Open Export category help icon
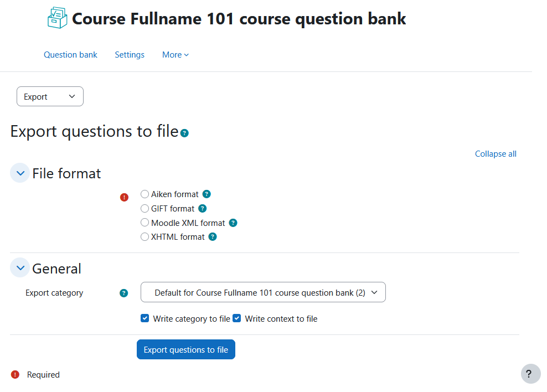This screenshot has width=547, height=392. pyautogui.click(x=124, y=293)
